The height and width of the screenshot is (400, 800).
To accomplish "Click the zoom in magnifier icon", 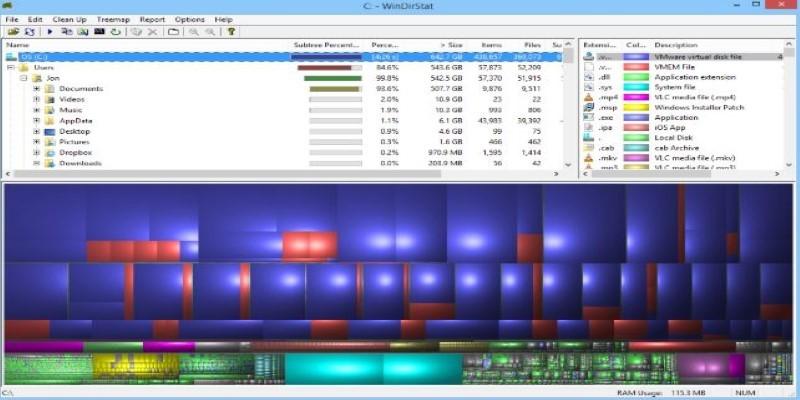I will point(193,32).
